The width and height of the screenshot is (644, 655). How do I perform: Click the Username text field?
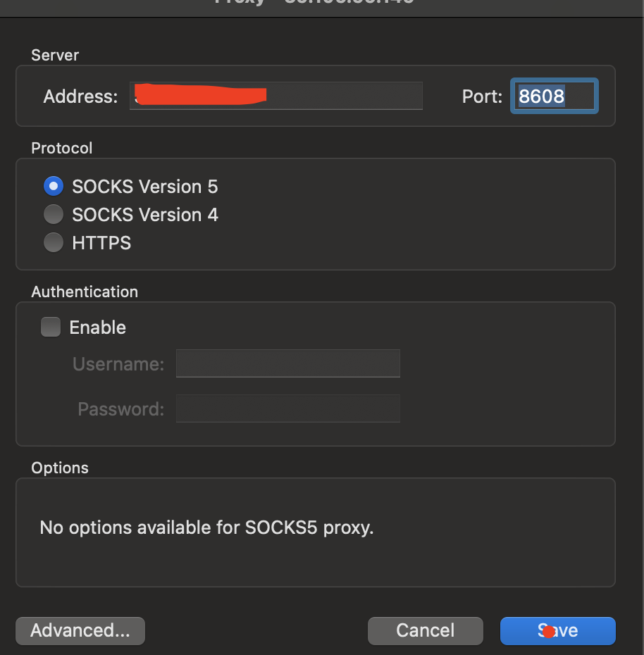pyautogui.click(x=287, y=364)
